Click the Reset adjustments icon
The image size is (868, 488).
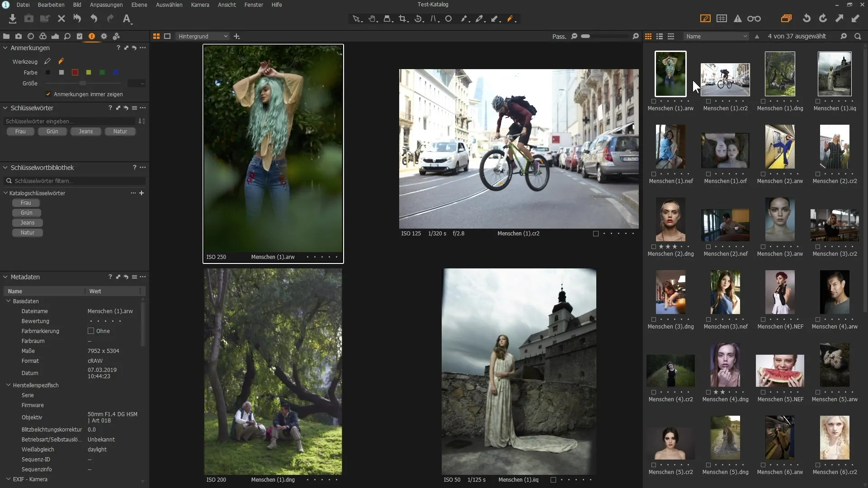pyautogui.click(x=77, y=19)
